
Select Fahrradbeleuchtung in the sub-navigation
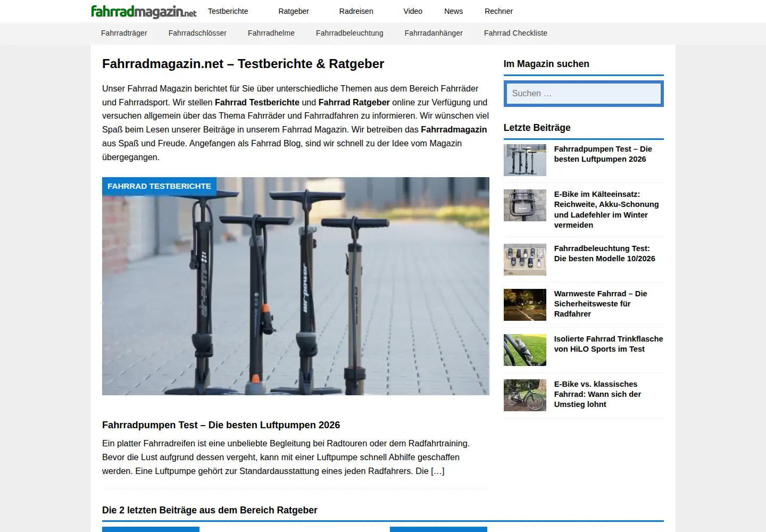(349, 33)
